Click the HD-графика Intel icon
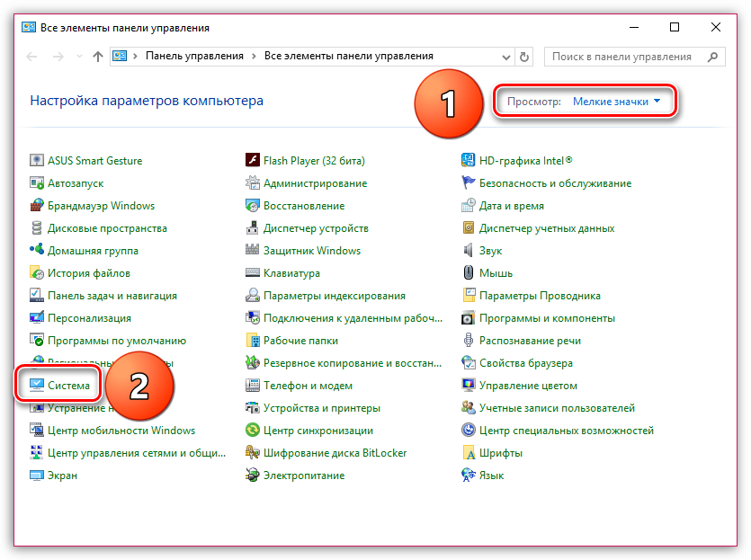Image resolution: width=751 pixels, height=560 pixels. coord(469,161)
